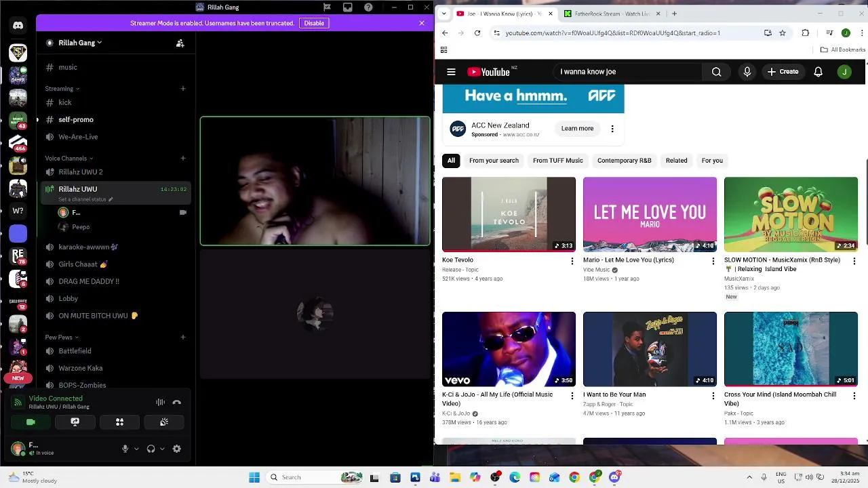Select the All filter chip

451,161
